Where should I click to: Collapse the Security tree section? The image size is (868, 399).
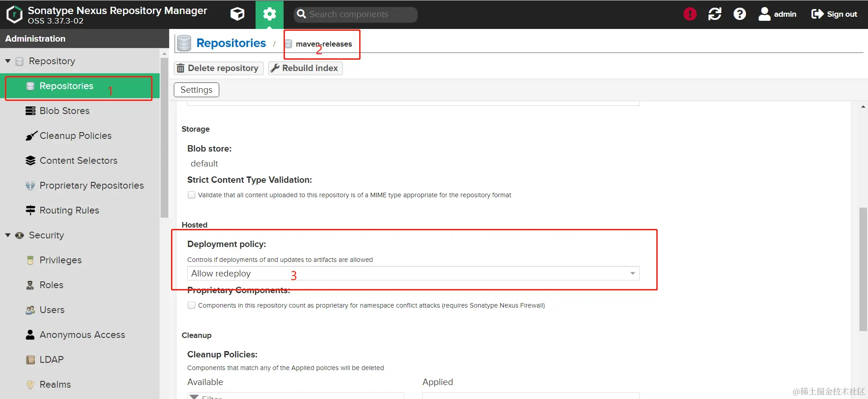8,235
